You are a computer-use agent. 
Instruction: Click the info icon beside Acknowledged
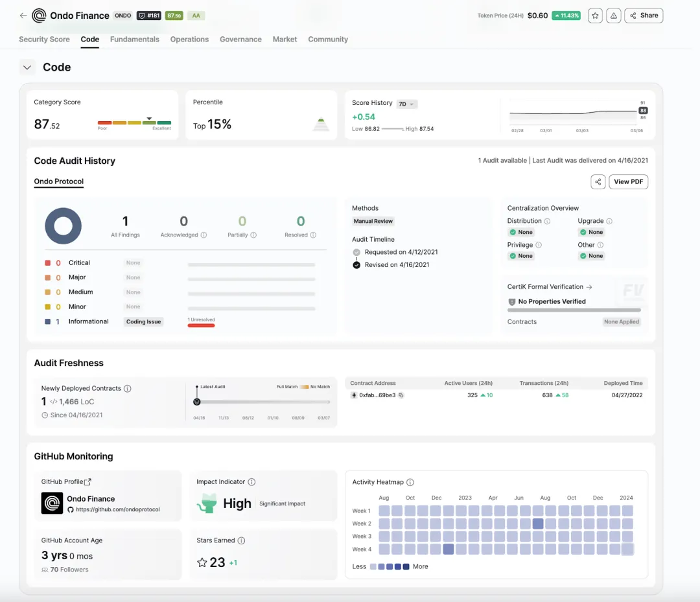204,235
